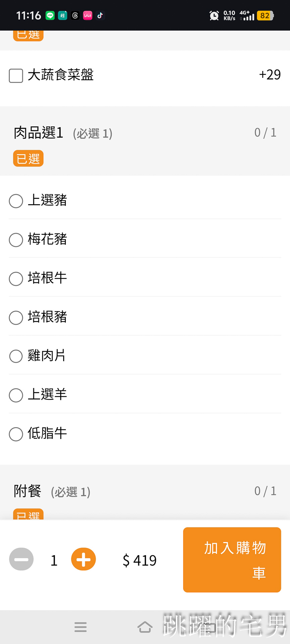Image resolution: width=290 pixels, height=644 pixels.
Task: Choose 培根豬 as the meat
Action: (16, 318)
